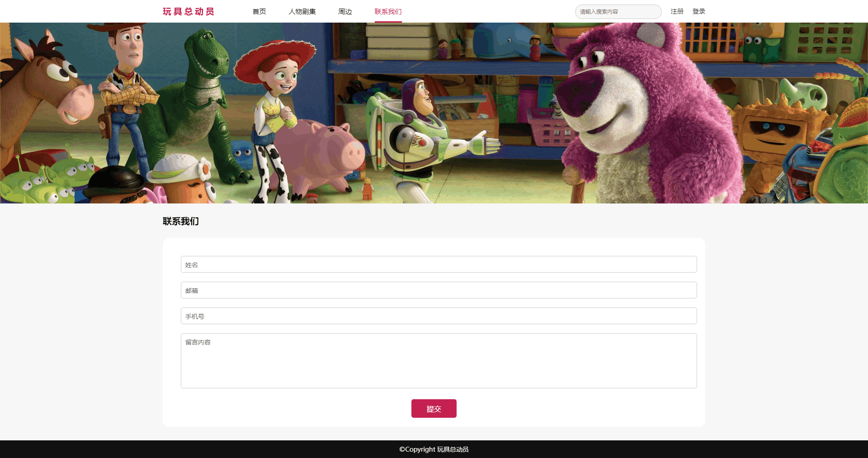Focus the 姓名 input field

click(439, 264)
